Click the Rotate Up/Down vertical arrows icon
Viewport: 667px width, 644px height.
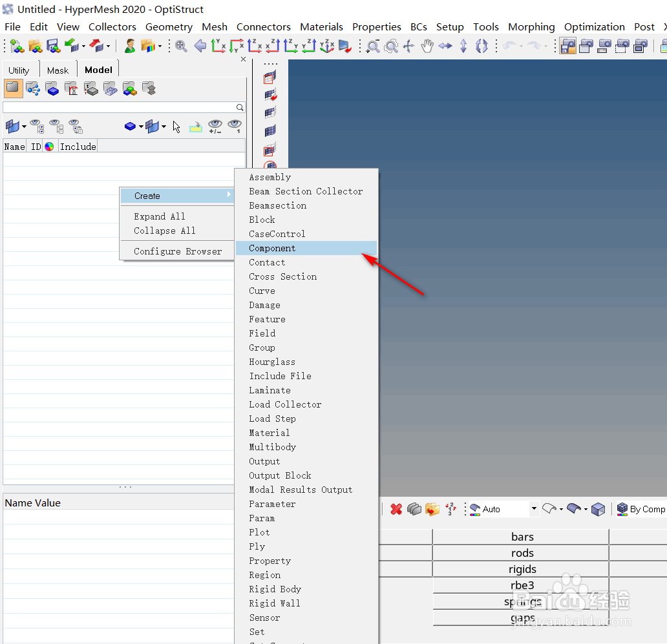click(x=463, y=46)
